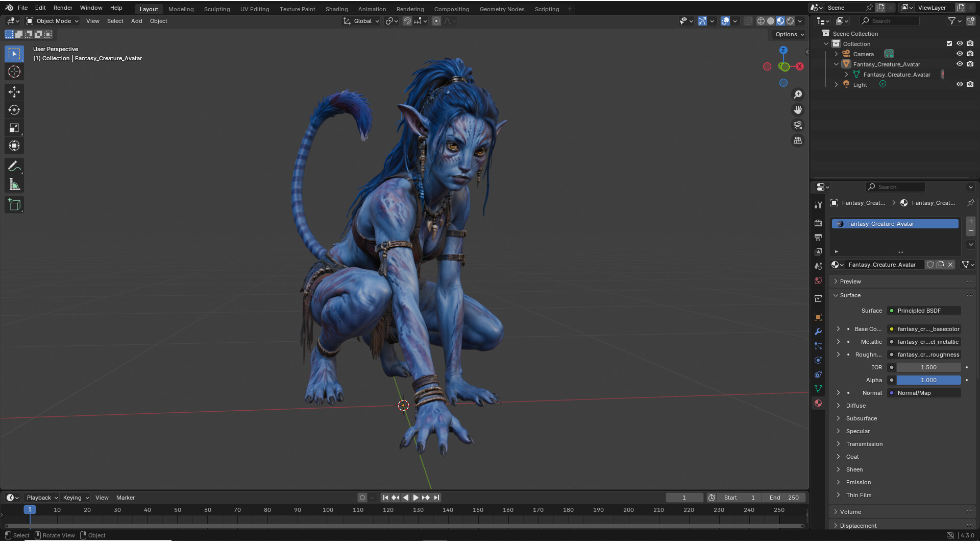This screenshot has width=980, height=541.
Task: Select the Add Cube tool
Action: coord(14,205)
